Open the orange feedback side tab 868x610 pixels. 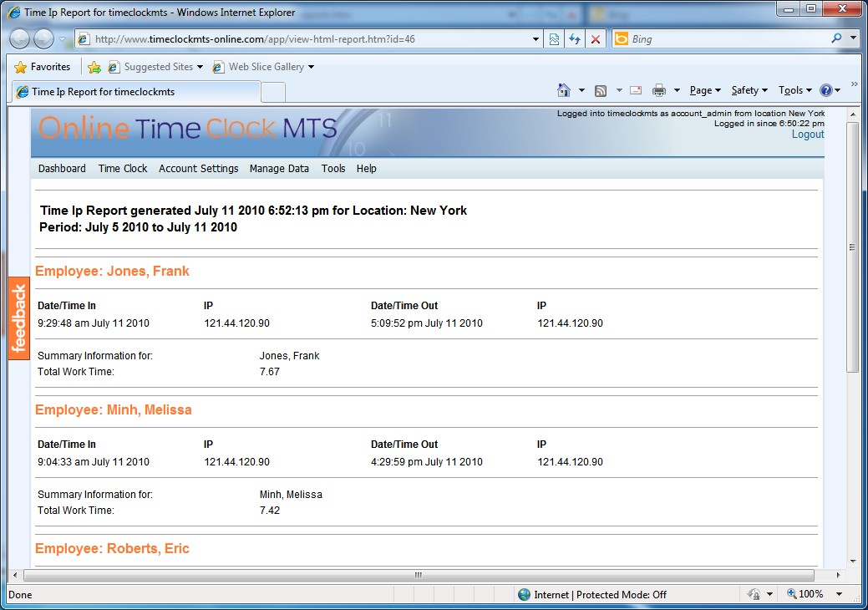pyautogui.click(x=19, y=318)
